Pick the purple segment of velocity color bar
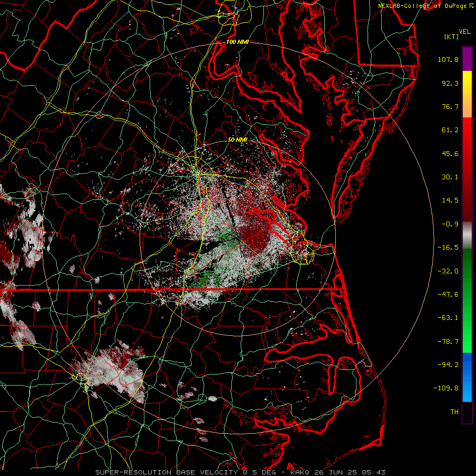 point(467,59)
